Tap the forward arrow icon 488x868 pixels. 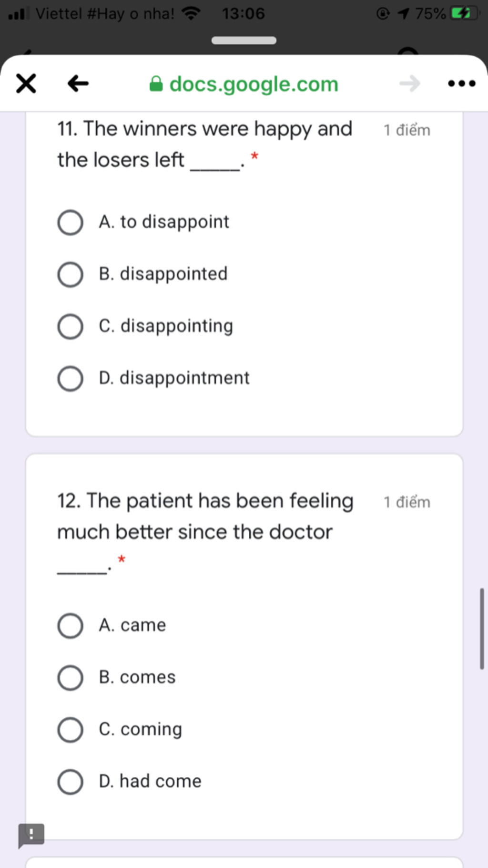click(x=410, y=83)
